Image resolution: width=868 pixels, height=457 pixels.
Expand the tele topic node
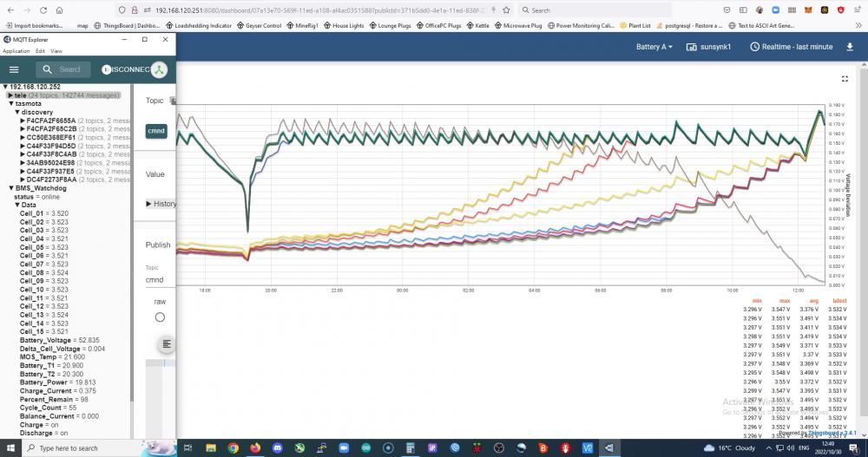point(10,95)
